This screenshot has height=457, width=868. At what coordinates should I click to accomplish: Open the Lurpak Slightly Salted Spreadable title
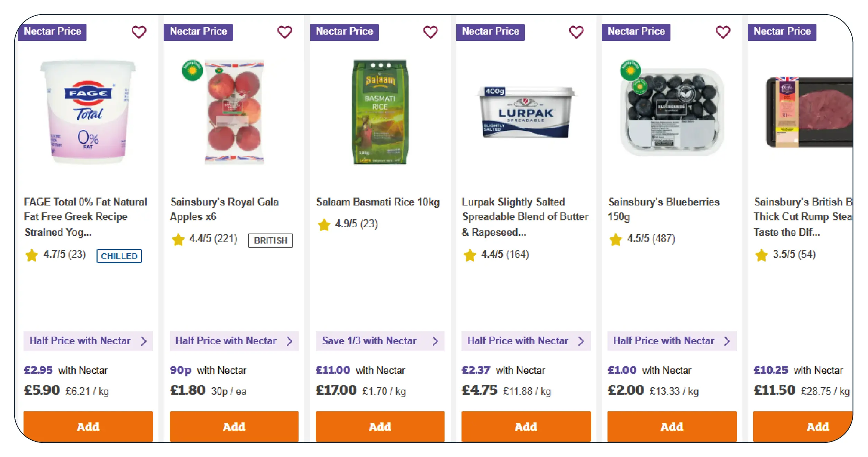[525, 217]
